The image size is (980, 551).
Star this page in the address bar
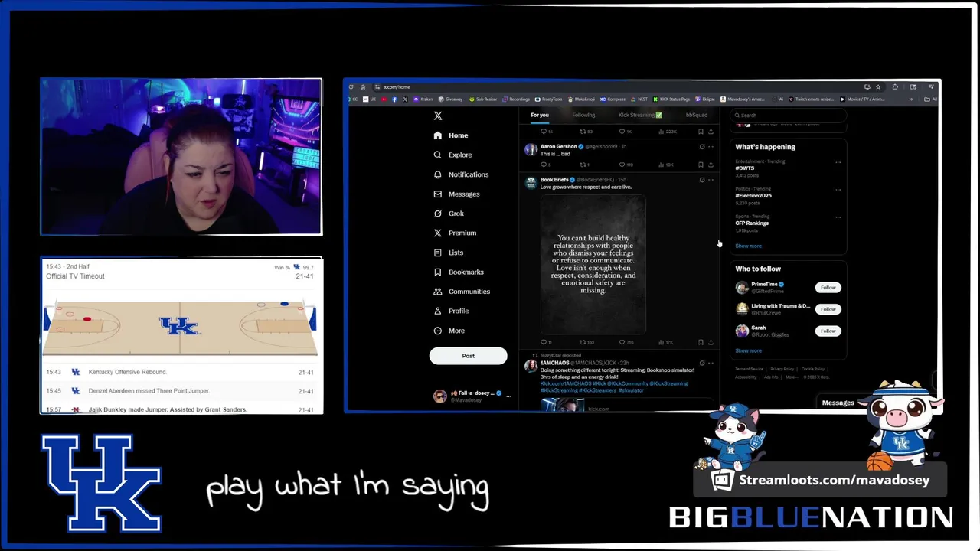pyautogui.click(x=878, y=86)
